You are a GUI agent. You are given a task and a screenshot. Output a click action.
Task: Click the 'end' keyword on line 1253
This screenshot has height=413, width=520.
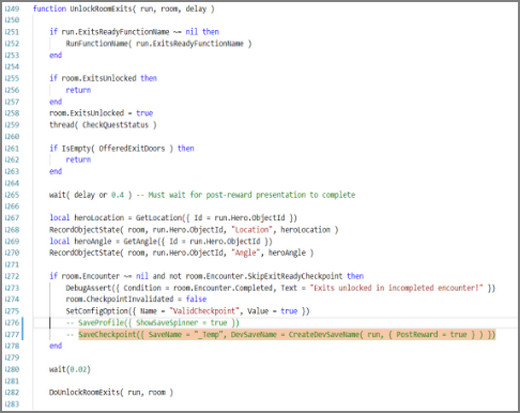coord(56,55)
